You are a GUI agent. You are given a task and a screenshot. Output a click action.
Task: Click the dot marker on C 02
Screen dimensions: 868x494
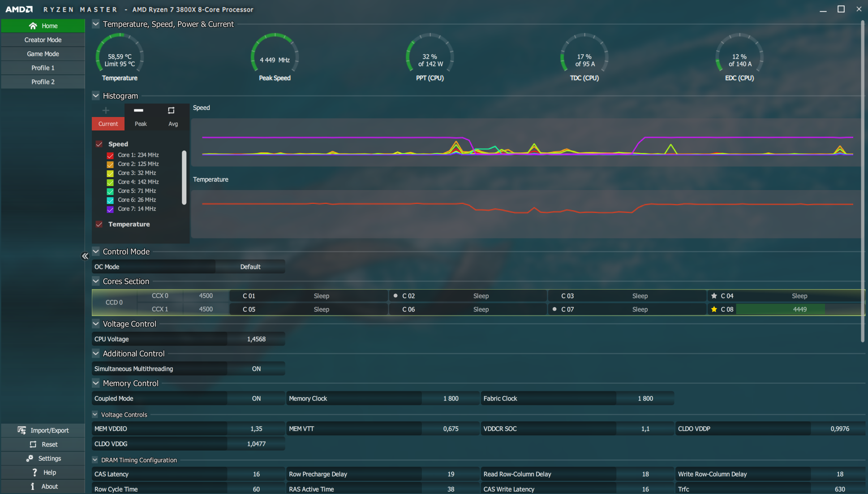point(395,296)
